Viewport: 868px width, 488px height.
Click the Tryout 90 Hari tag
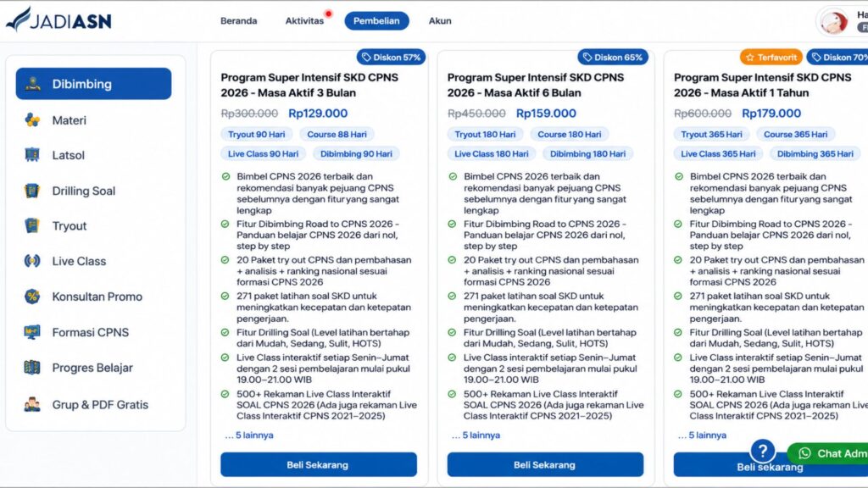pyautogui.click(x=256, y=135)
